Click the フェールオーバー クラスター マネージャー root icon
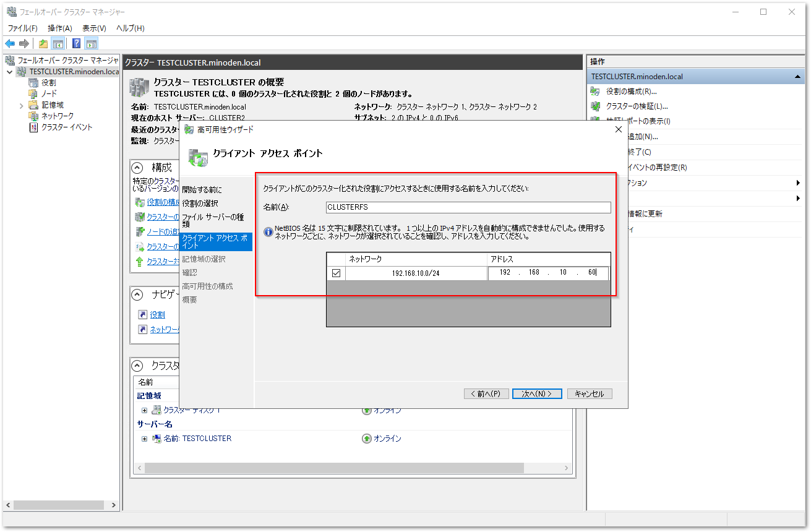811x532 pixels. click(x=10, y=61)
